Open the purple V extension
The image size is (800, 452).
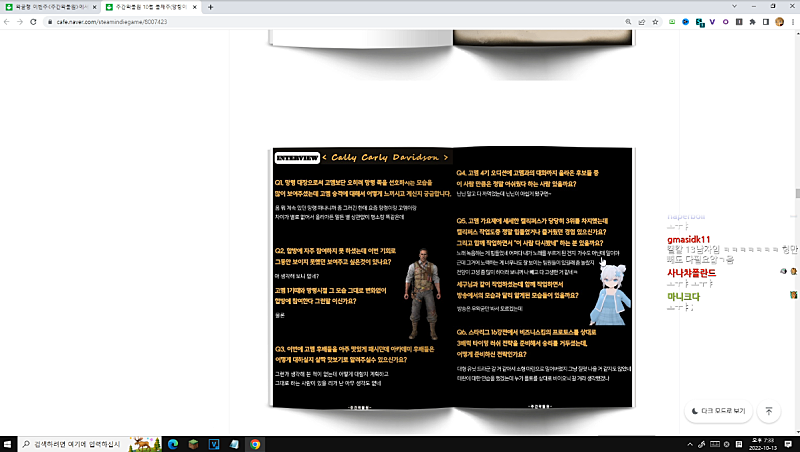click(712, 22)
